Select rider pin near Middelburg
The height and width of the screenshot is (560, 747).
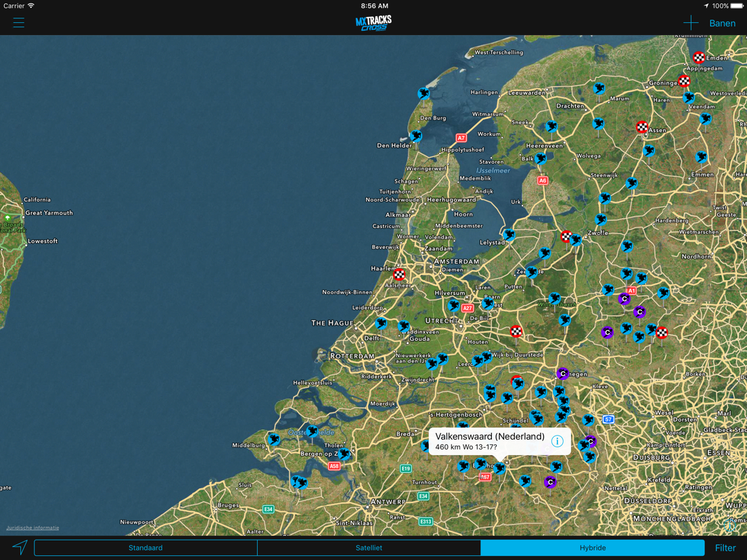click(274, 438)
